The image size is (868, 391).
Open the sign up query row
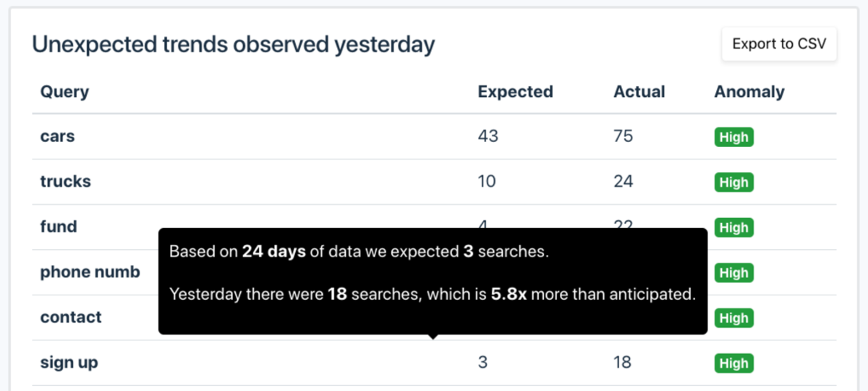tap(434, 363)
